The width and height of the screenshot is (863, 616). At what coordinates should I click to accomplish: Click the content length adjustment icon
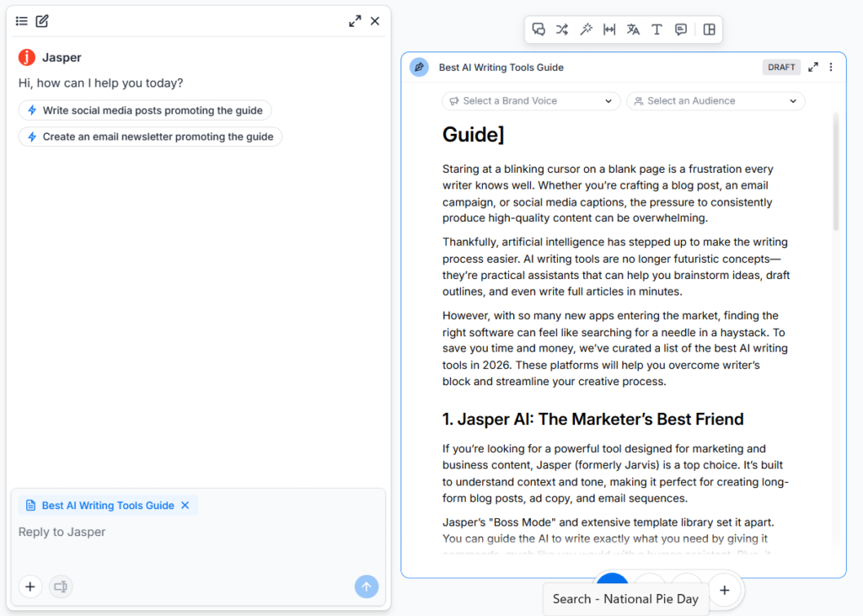609,29
